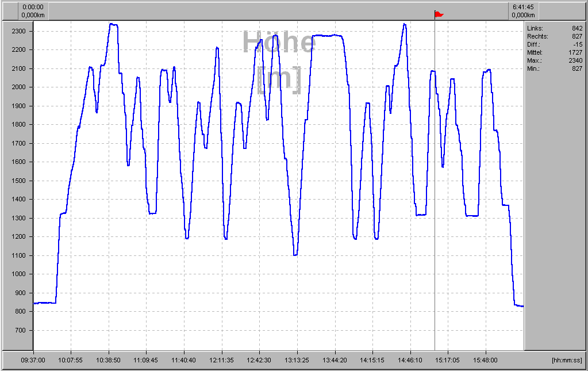Click the Rechts value row in stats panel

555,36
